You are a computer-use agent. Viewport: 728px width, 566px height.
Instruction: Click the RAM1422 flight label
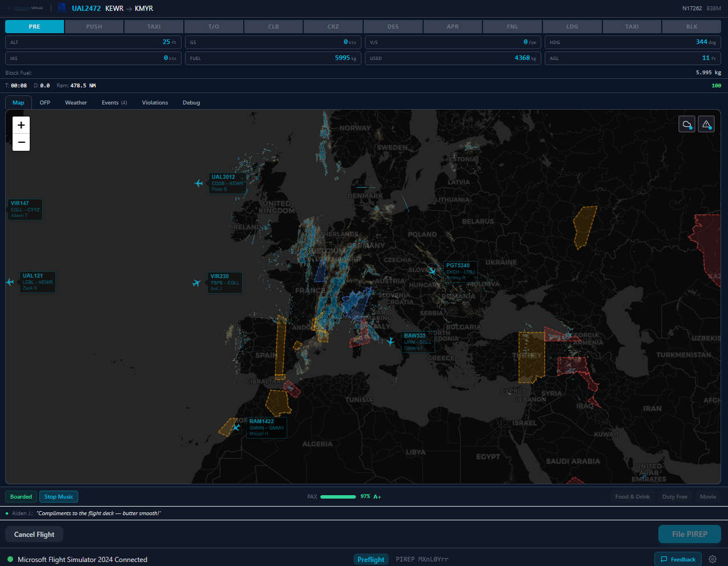[267, 427]
